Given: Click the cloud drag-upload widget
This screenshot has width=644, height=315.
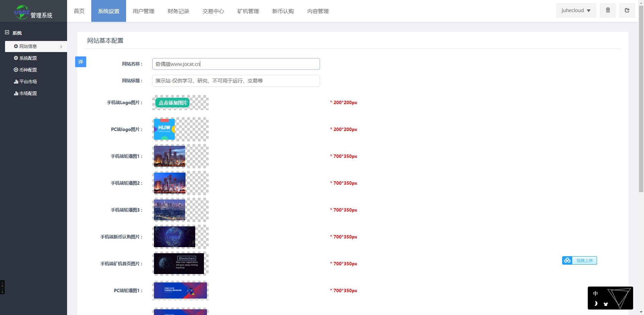Looking at the screenshot, I should coord(579,261).
